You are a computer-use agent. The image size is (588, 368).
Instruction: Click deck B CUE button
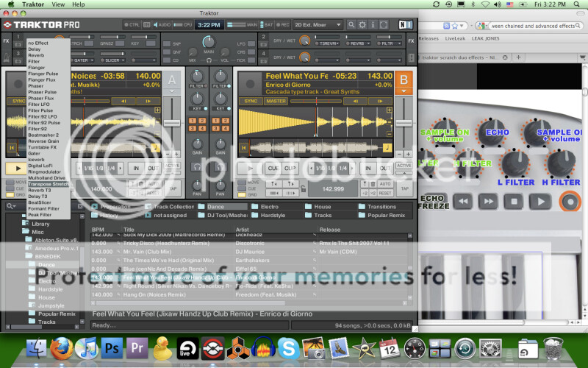(273, 169)
